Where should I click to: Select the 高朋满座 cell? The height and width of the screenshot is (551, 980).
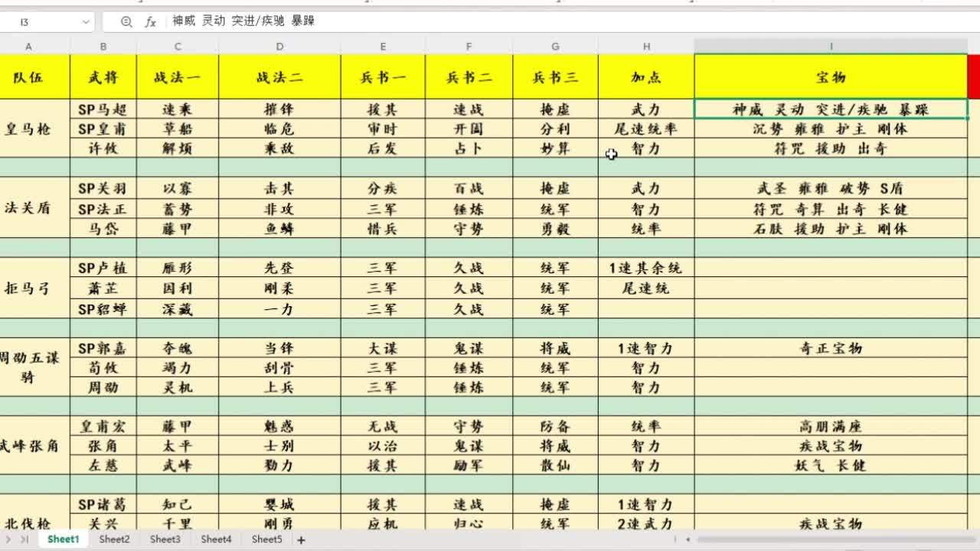(831, 426)
